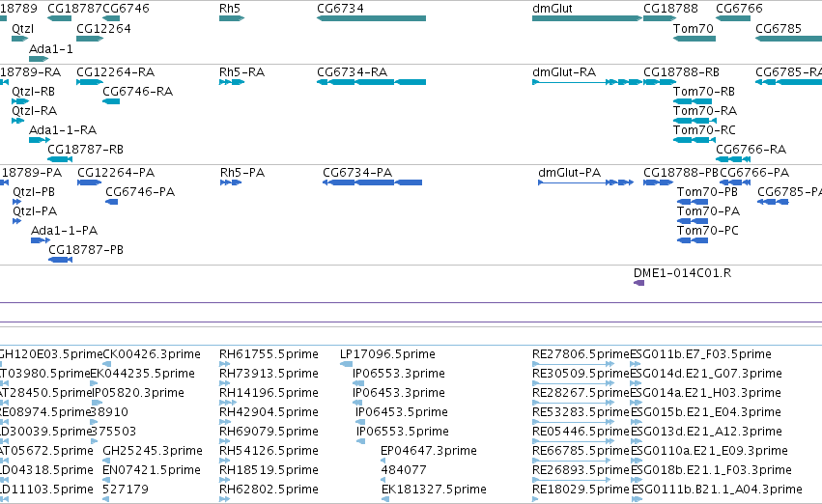Click the CG6734-RA transcript glyph

tap(371, 82)
